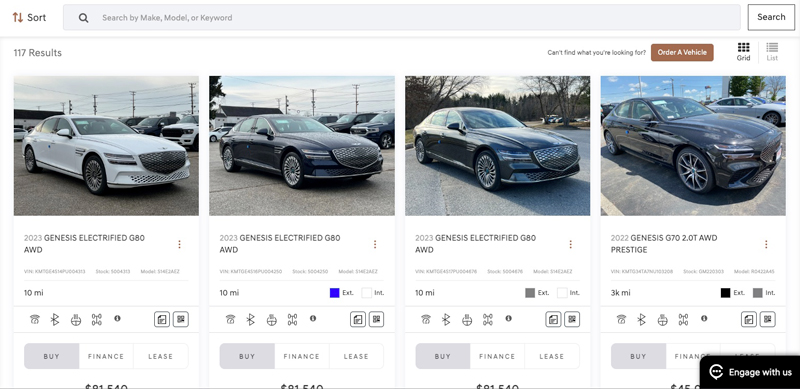Open photo of the white Genesis G80
This screenshot has width=800, height=389.
106,145
